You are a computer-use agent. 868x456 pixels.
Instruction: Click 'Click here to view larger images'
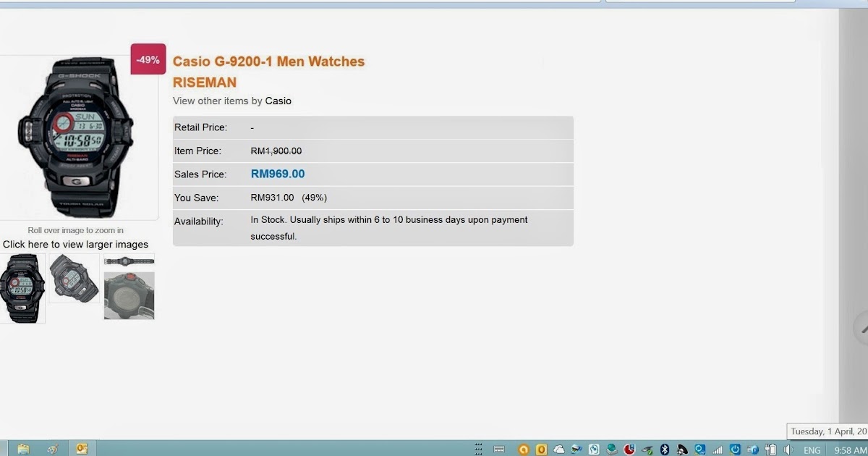pyautogui.click(x=75, y=245)
